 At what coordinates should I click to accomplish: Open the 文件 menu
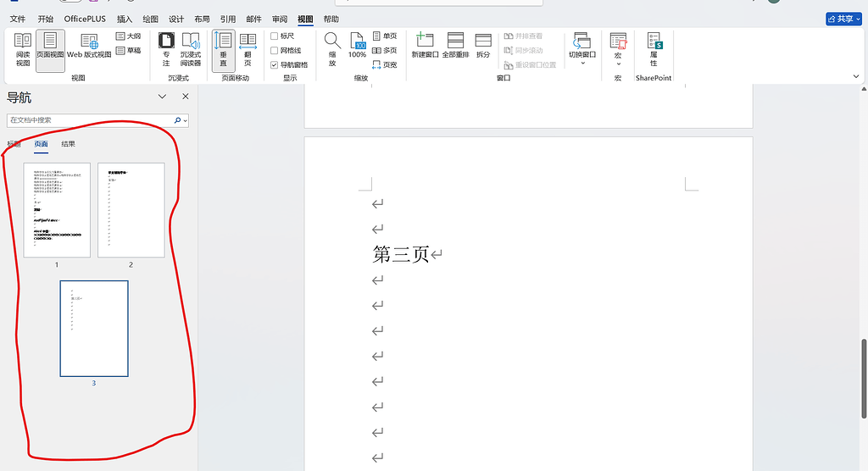[x=18, y=19]
